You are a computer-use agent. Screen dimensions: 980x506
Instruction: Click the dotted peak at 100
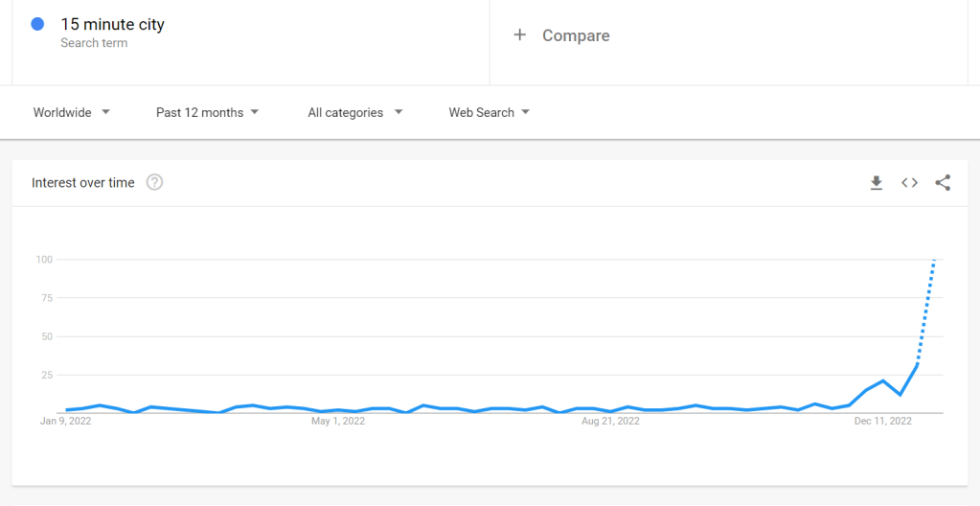point(934,261)
